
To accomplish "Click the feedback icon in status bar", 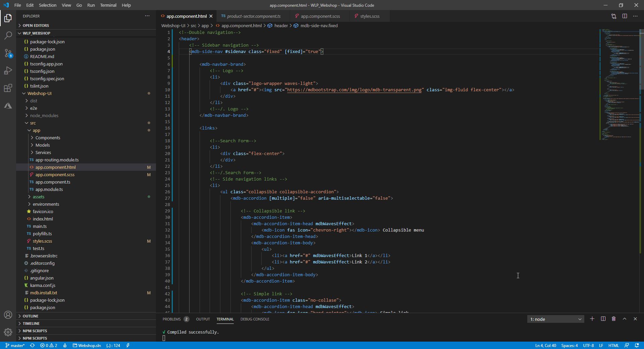I will click(x=627, y=345).
